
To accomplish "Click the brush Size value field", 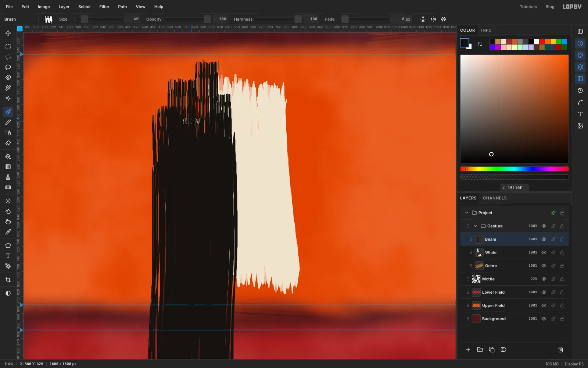I will pos(132,19).
